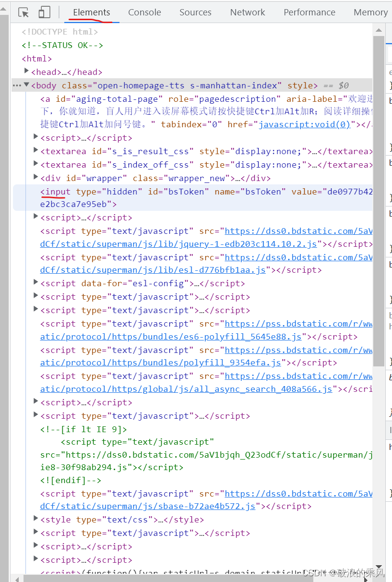Click the vertical scrollbar down arrow
The image size is (392, 582).
coord(379,568)
